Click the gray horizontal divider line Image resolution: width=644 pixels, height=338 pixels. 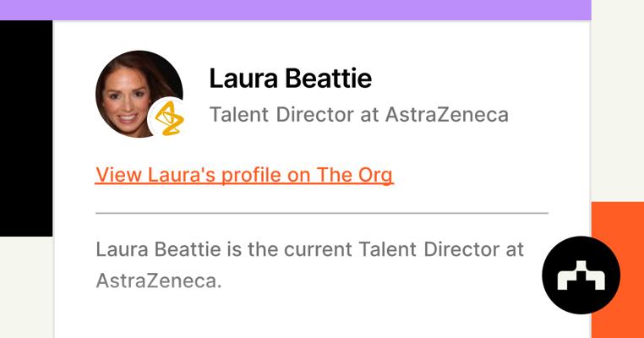point(321,213)
